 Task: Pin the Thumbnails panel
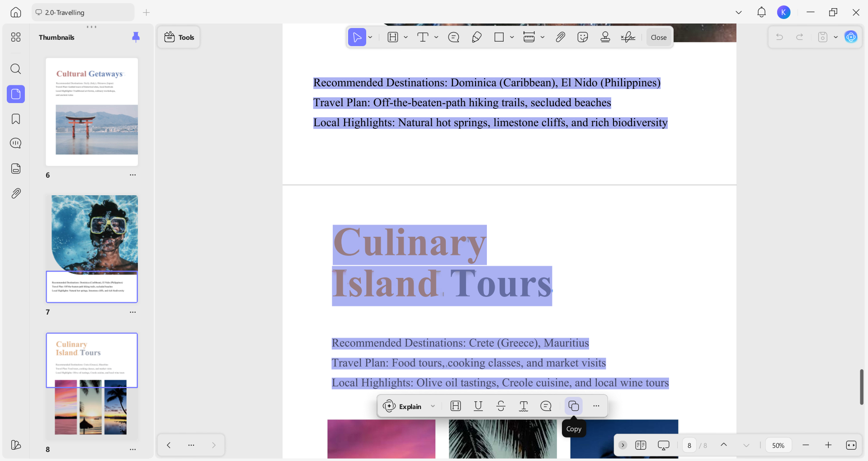tap(136, 37)
